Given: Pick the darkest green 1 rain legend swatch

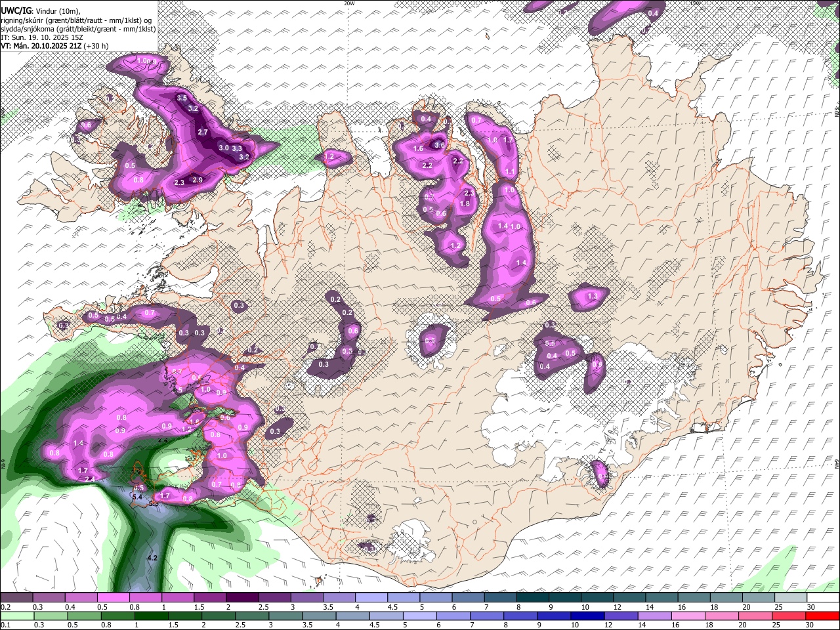Looking at the screenshot, I should coord(152,616).
